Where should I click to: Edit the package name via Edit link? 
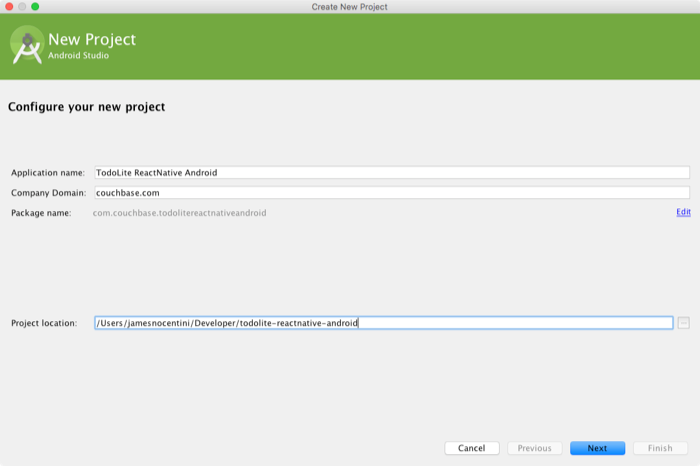[x=683, y=212]
